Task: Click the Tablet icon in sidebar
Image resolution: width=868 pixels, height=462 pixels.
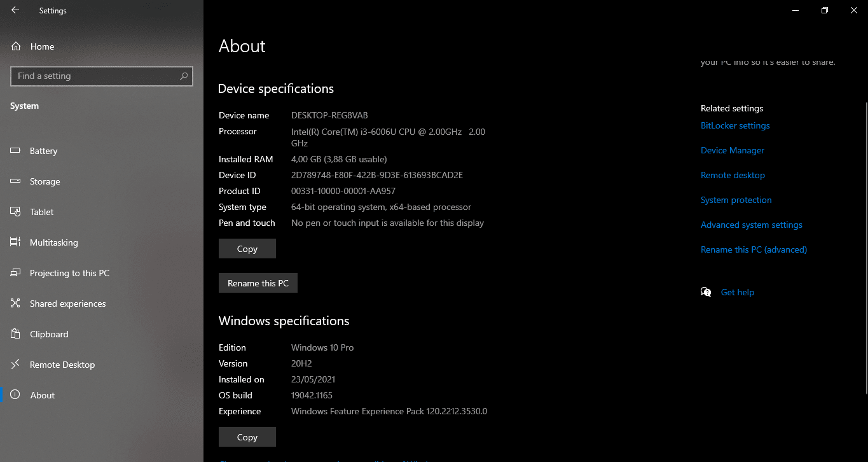Action: tap(16, 212)
